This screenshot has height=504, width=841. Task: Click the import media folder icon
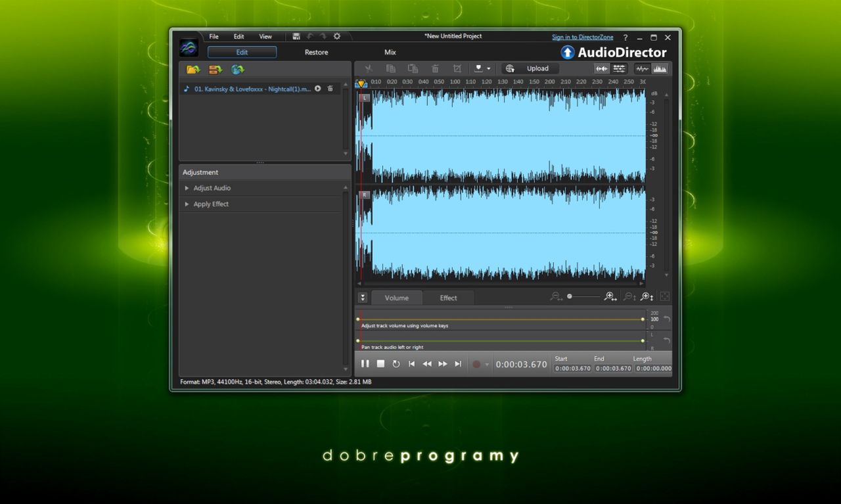click(193, 69)
